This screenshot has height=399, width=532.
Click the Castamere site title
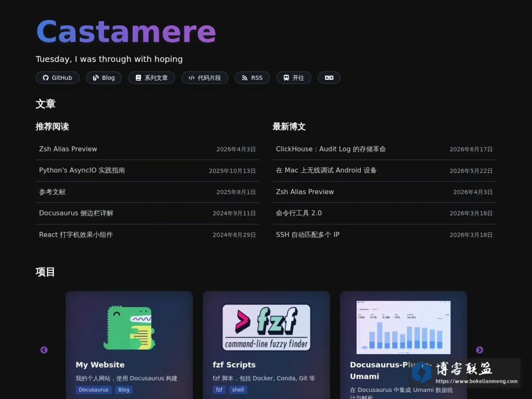click(126, 31)
